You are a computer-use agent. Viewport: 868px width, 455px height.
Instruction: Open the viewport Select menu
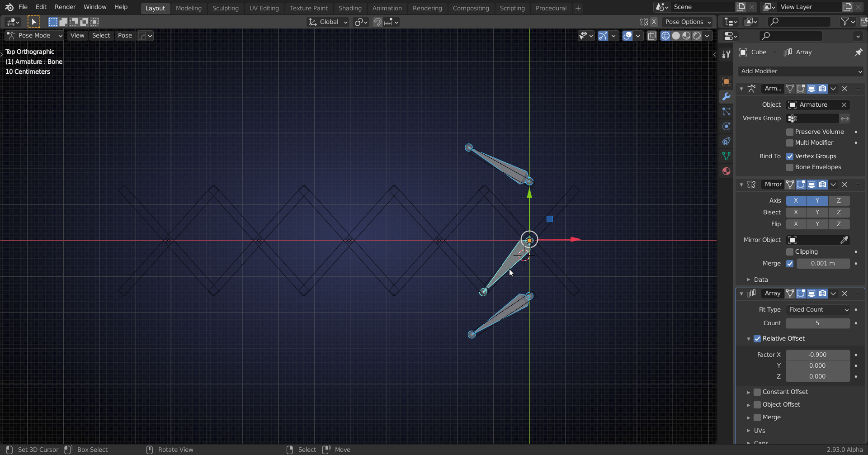[x=101, y=36]
